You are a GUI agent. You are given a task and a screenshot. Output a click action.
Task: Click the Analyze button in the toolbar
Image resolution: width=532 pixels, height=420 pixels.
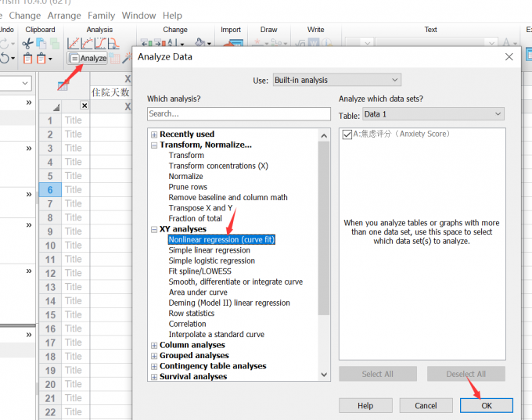pyautogui.click(x=87, y=58)
